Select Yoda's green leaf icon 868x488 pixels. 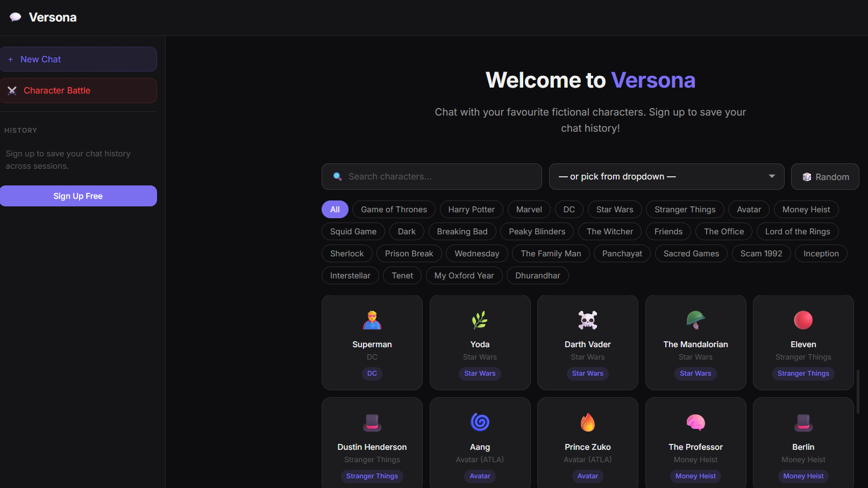(480, 320)
